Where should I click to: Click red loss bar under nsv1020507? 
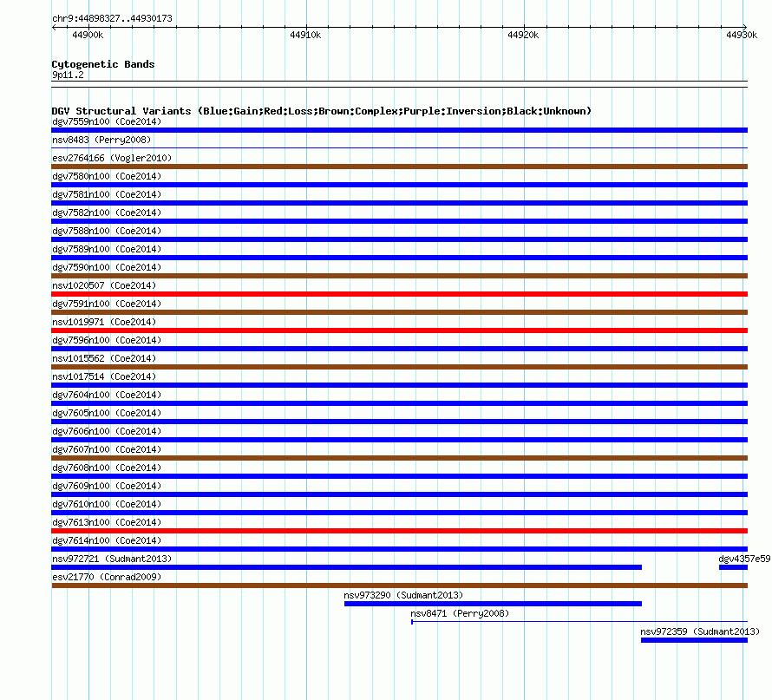tap(399, 294)
